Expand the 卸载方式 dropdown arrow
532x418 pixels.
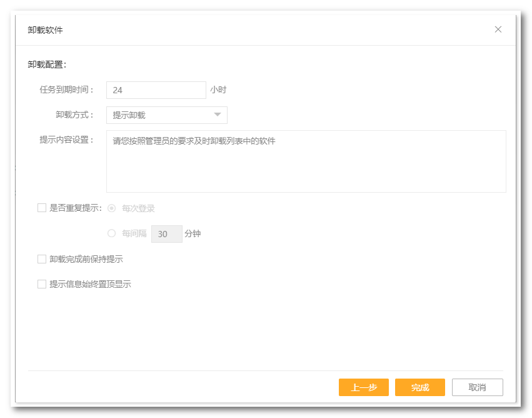click(x=218, y=115)
